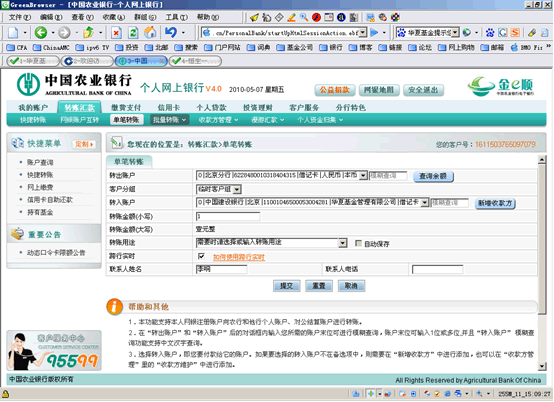Toggle the 自动保存 checkbox
Screen dimensions: 554x402
(x=358, y=243)
